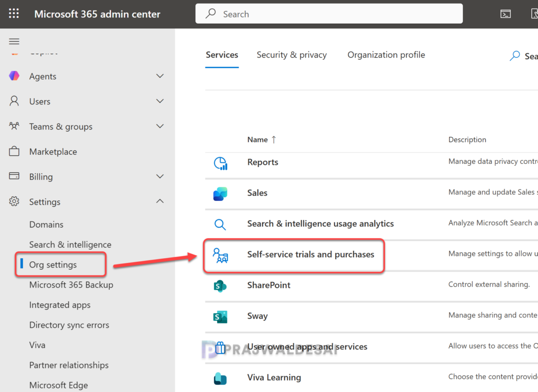Viewport: 538px width, 392px height.
Task: Click the Sway logo icon
Action: 220,316
